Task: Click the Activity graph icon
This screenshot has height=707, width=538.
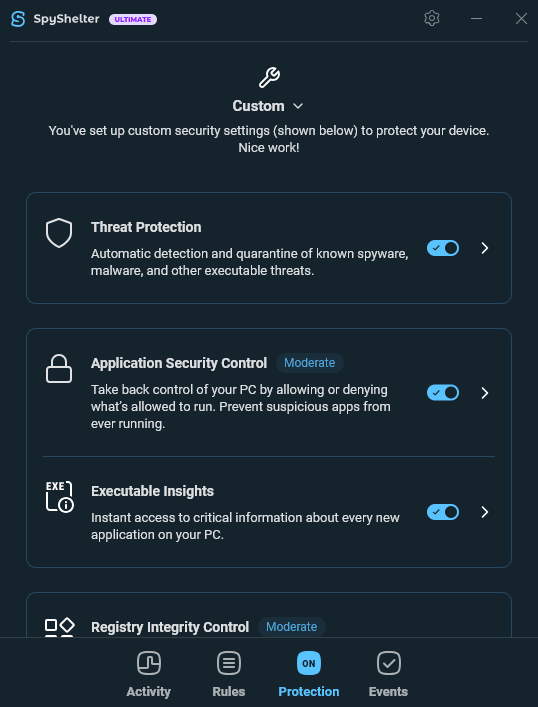Action: (149, 663)
